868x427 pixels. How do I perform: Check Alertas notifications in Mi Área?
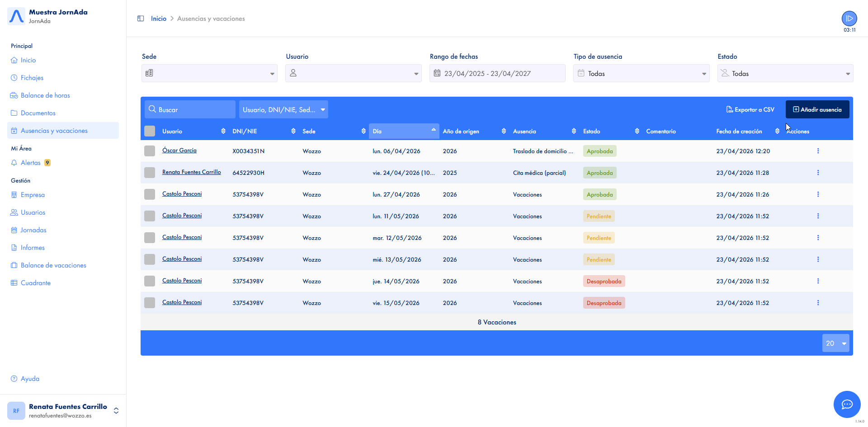[32, 162]
